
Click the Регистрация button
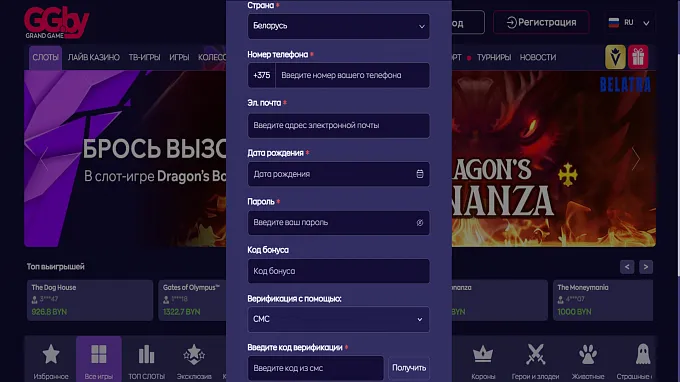point(541,22)
